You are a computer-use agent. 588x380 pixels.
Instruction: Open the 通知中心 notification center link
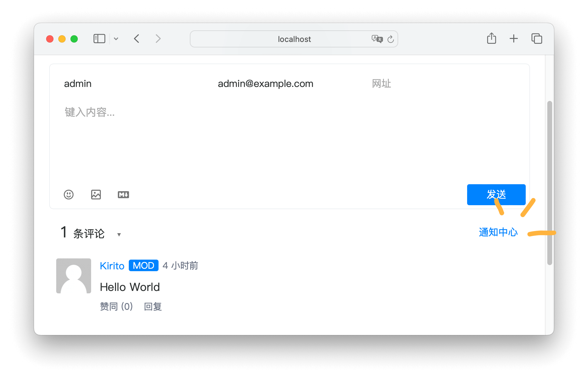pyautogui.click(x=498, y=232)
